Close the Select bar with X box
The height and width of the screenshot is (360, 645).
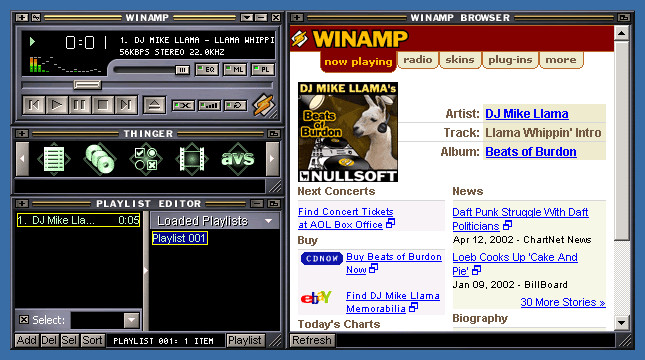(24, 320)
